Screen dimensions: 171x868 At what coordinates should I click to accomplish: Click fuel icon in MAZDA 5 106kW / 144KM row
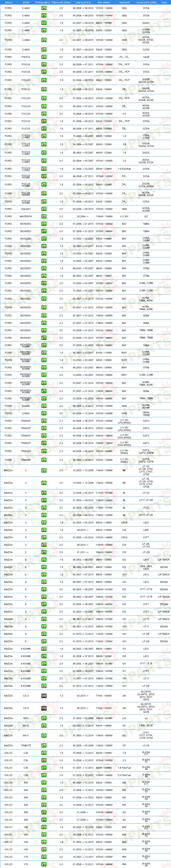(x=44, y=552)
